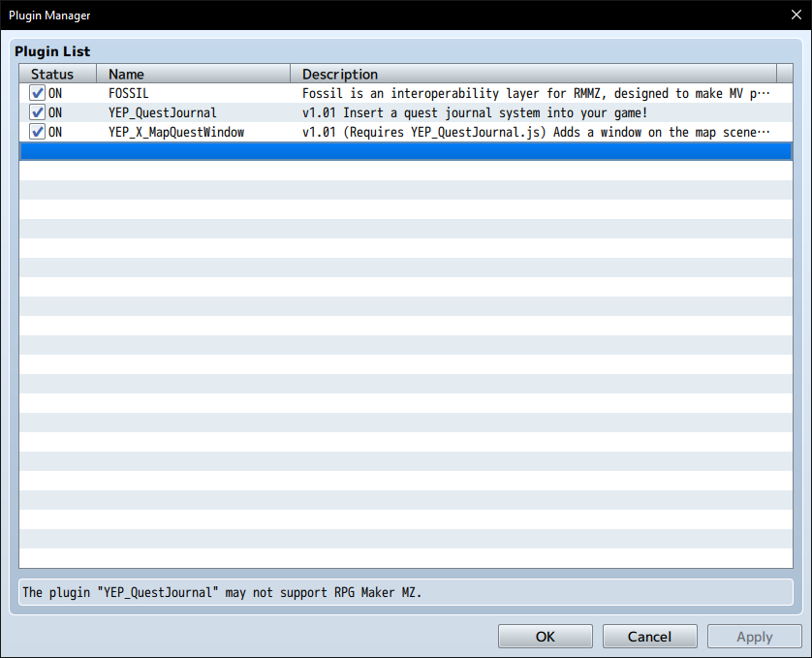
Task: Toggle the YEP_QuestJournal plugin checkbox off
Action: click(x=37, y=112)
